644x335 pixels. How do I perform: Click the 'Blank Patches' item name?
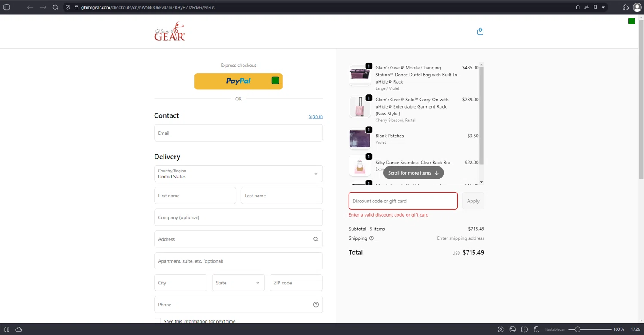pyautogui.click(x=389, y=136)
